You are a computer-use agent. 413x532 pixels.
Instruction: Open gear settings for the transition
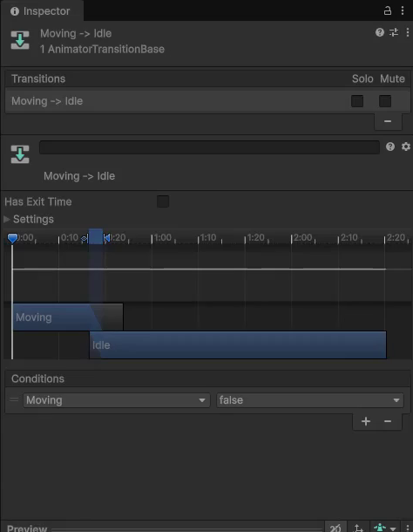[405, 147]
